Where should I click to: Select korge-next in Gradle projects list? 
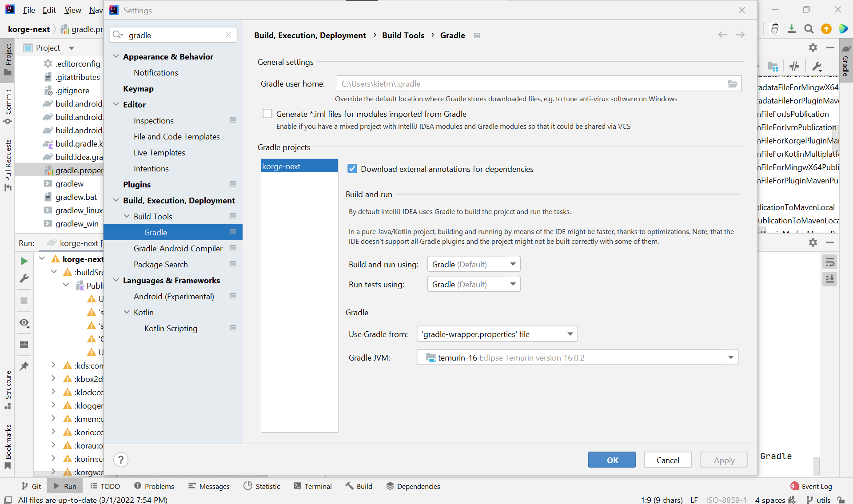299,167
